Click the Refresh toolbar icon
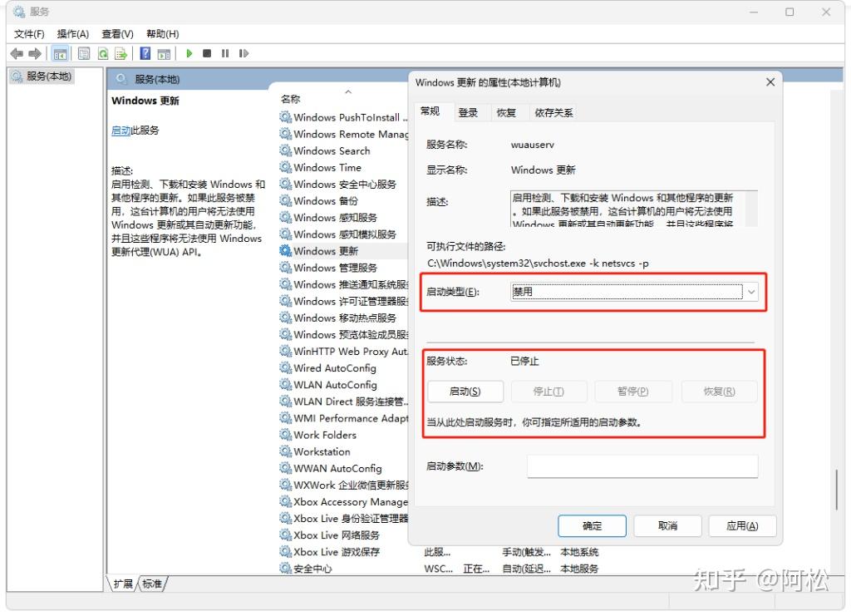 tap(103, 53)
